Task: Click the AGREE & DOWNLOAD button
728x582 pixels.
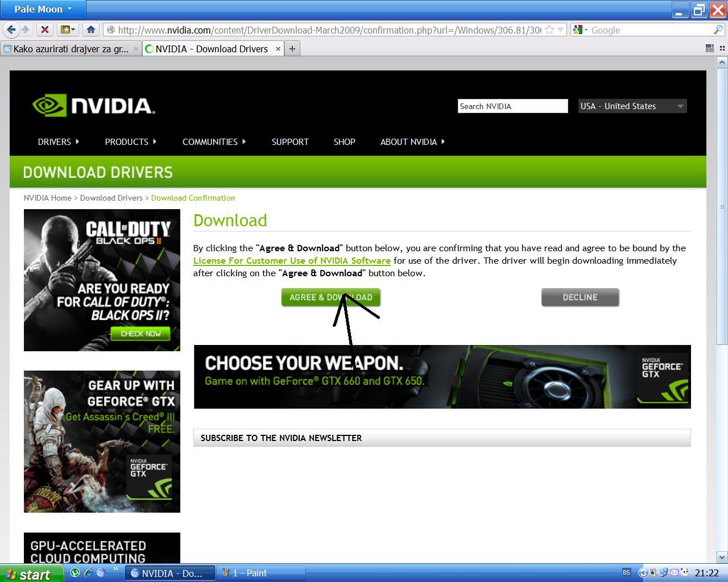Action: (331, 297)
